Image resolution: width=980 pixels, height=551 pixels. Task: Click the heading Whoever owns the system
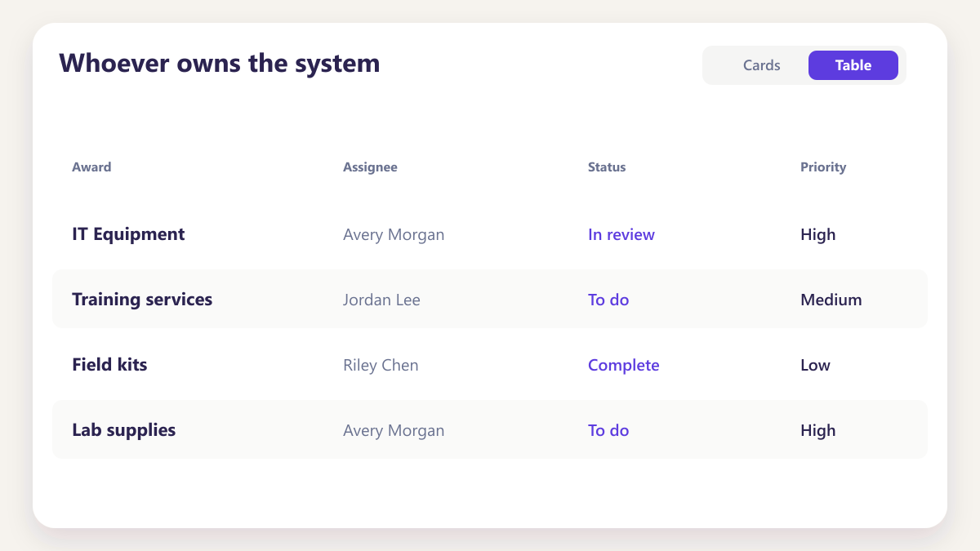point(220,64)
